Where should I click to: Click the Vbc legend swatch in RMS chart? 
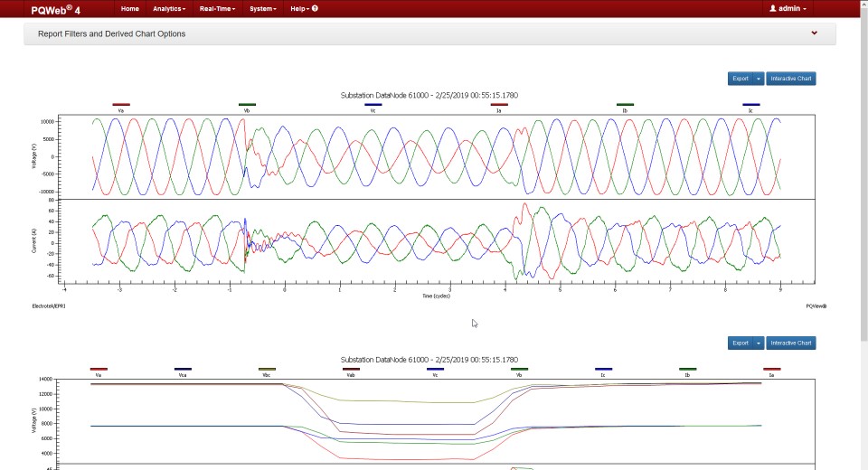[x=267, y=369]
